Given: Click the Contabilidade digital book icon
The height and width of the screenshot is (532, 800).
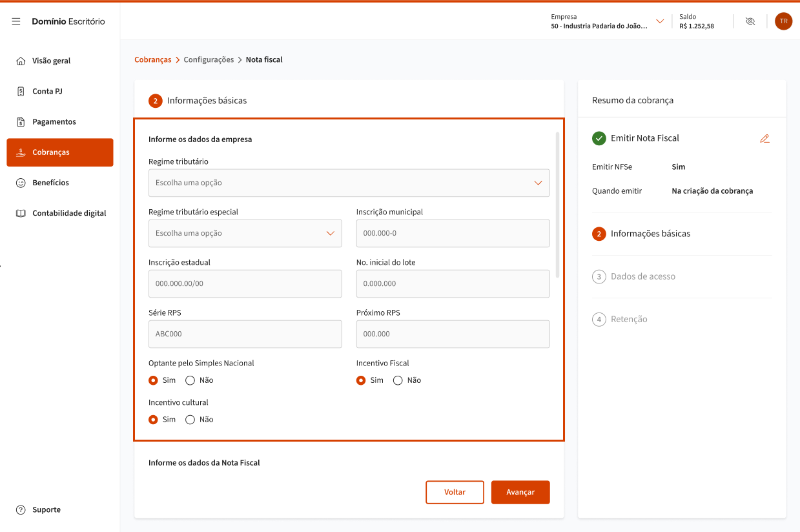Looking at the screenshot, I should point(21,213).
